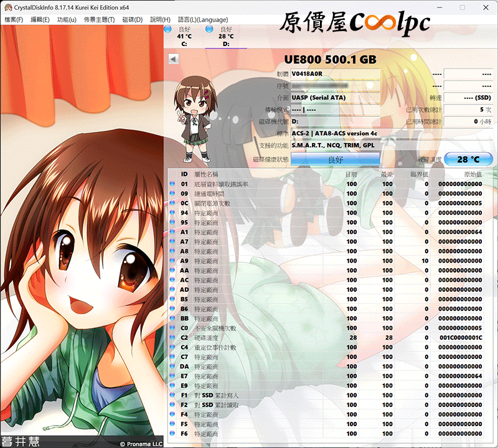Switch to the C: disk at 41 °C
The image size is (498, 448).
point(184,37)
